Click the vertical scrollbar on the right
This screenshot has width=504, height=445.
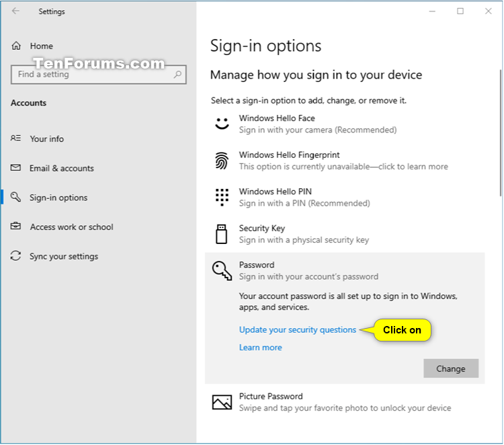coord(500,132)
